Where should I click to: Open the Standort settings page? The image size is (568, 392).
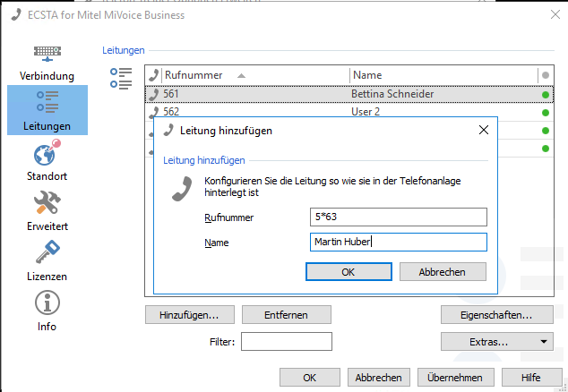pyautogui.click(x=47, y=159)
